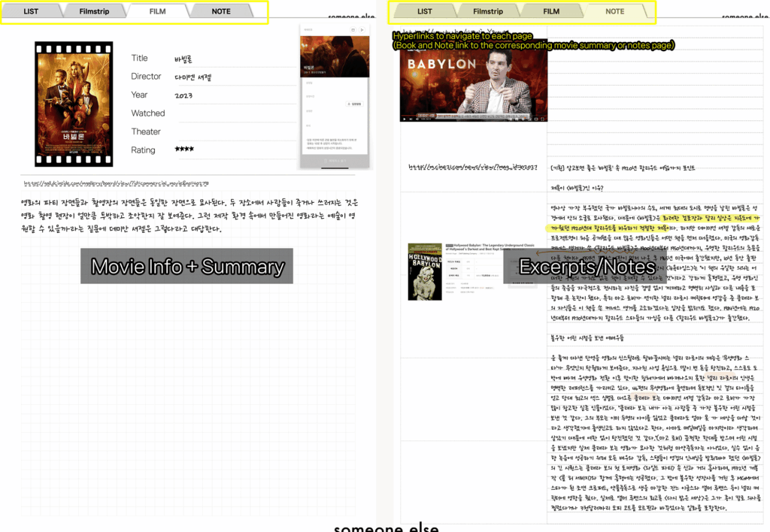The image size is (770, 532).
Task: Click the Hollywood Babylon book cover
Action: click(426, 271)
